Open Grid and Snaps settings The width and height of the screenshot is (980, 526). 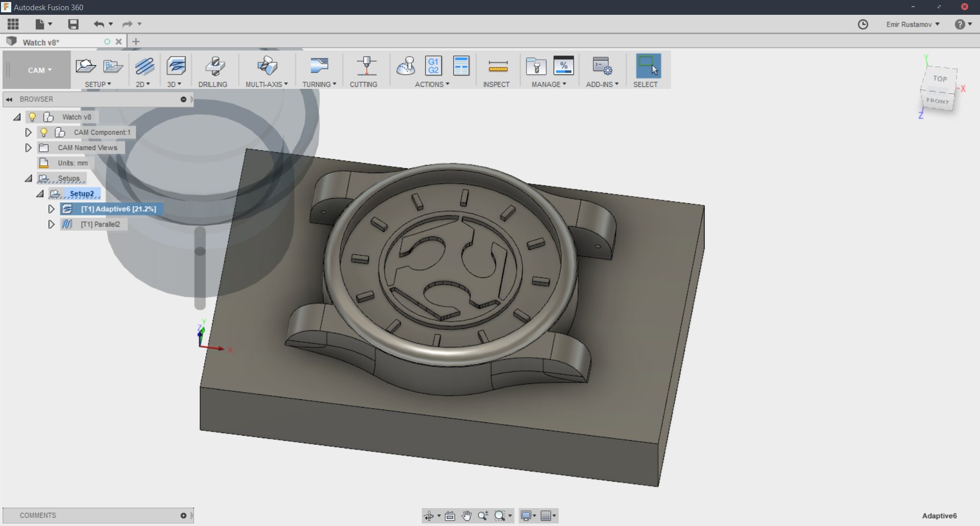546,516
